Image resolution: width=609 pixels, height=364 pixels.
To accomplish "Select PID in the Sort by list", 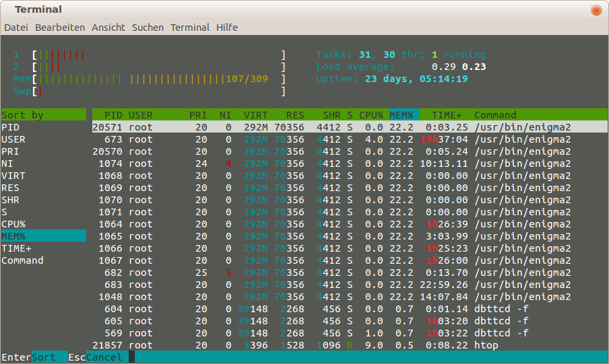I will click(x=11, y=127).
